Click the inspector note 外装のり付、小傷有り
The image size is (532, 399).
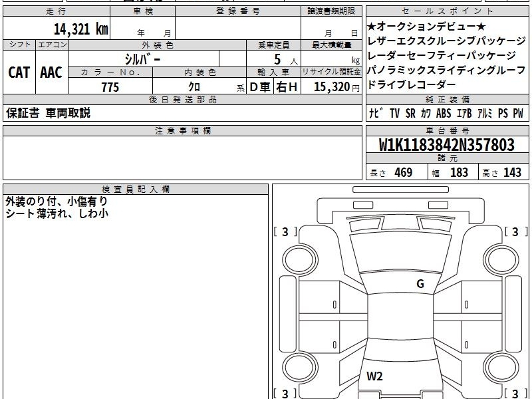(x=57, y=201)
